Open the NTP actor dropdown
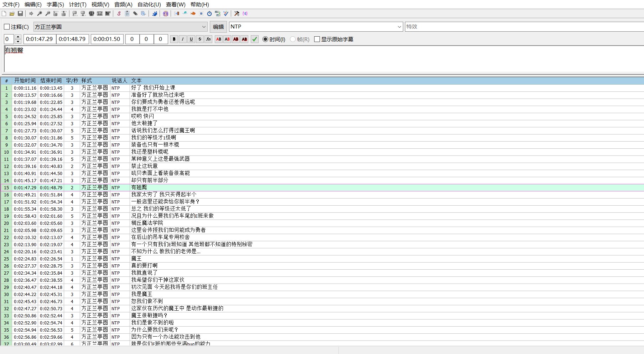Image resolution: width=644 pixels, height=354 pixels. 316,27
